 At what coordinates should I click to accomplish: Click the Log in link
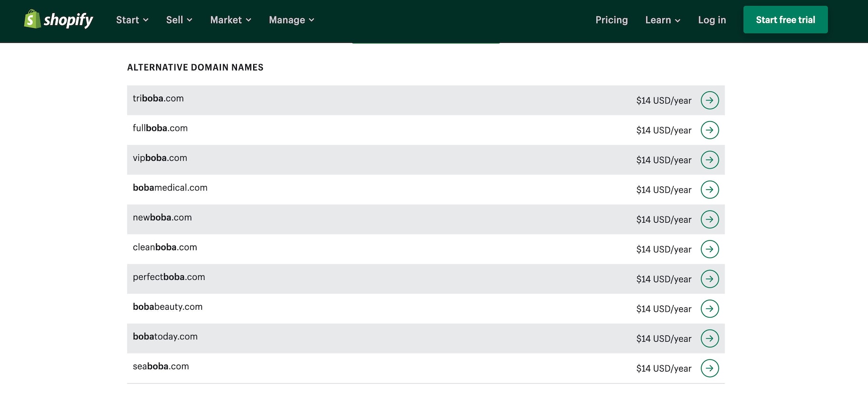pos(712,20)
